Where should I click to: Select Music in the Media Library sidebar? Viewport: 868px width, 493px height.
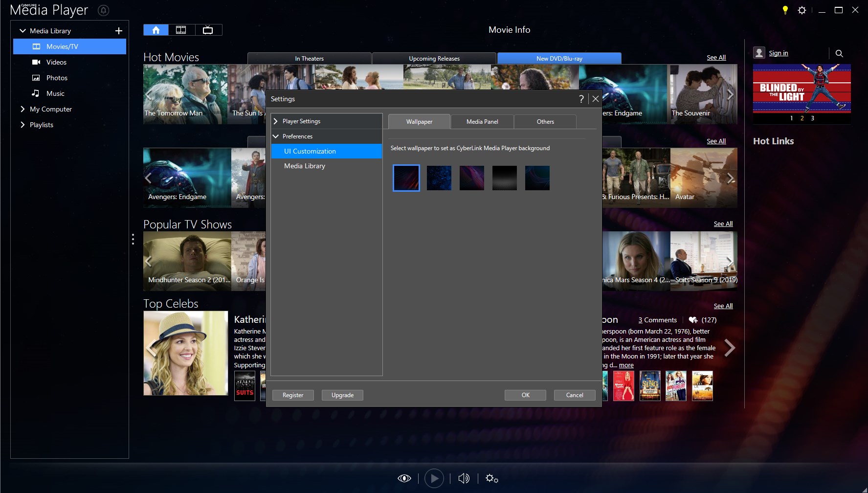[x=55, y=93]
